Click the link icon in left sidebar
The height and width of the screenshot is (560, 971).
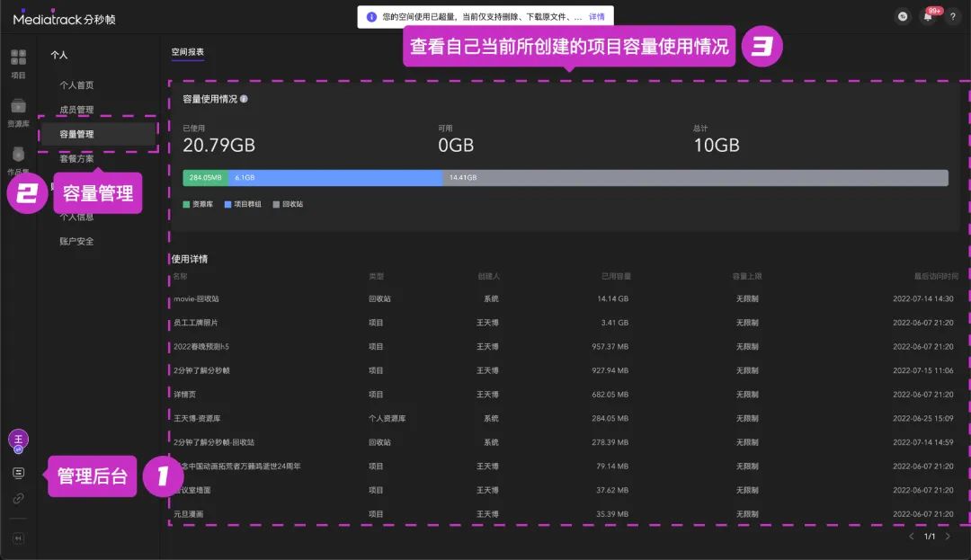point(18,498)
